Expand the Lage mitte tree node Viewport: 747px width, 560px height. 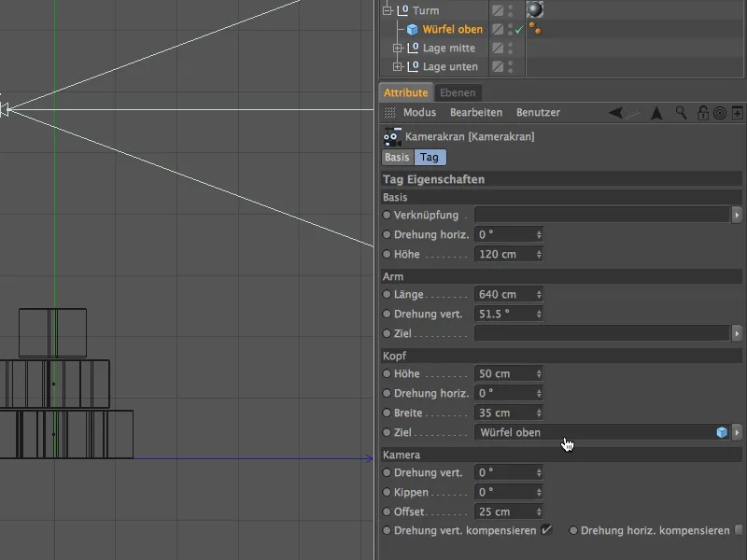[x=398, y=49]
